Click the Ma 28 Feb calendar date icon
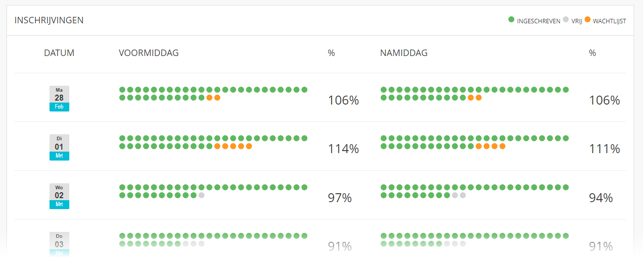 [x=59, y=98]
